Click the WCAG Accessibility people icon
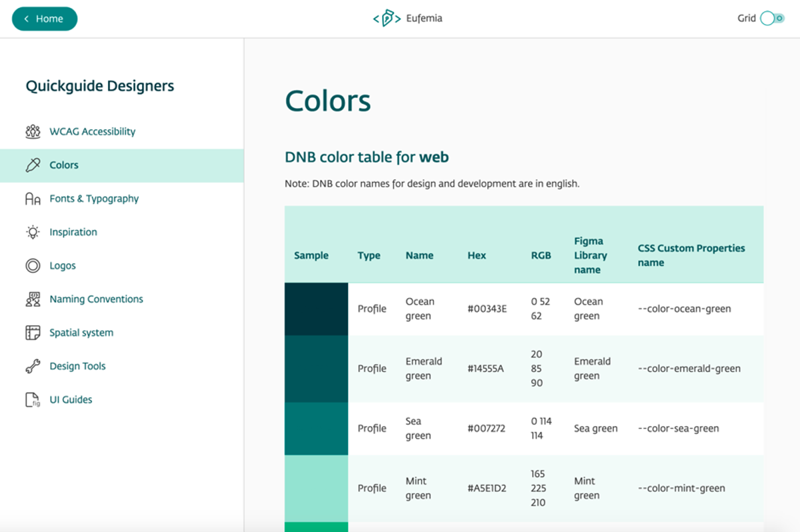This screenshot has height=532, width=800. pos(33,131)
